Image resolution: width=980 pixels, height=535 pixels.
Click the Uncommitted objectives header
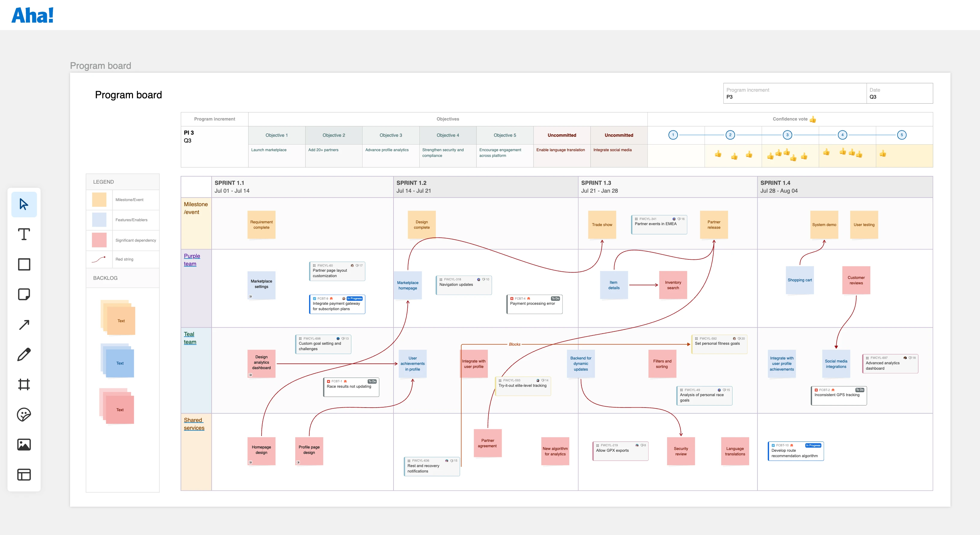[x=562, y=135]
